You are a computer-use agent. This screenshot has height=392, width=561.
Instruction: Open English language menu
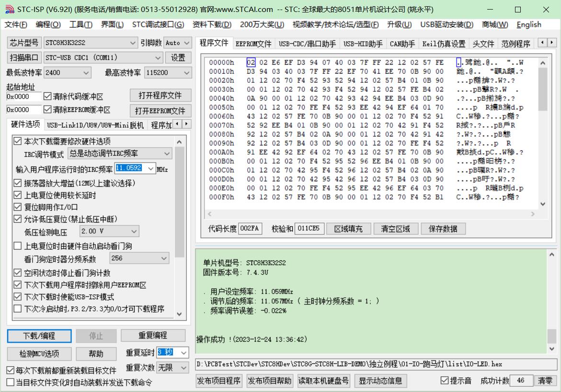pos(529,25)
